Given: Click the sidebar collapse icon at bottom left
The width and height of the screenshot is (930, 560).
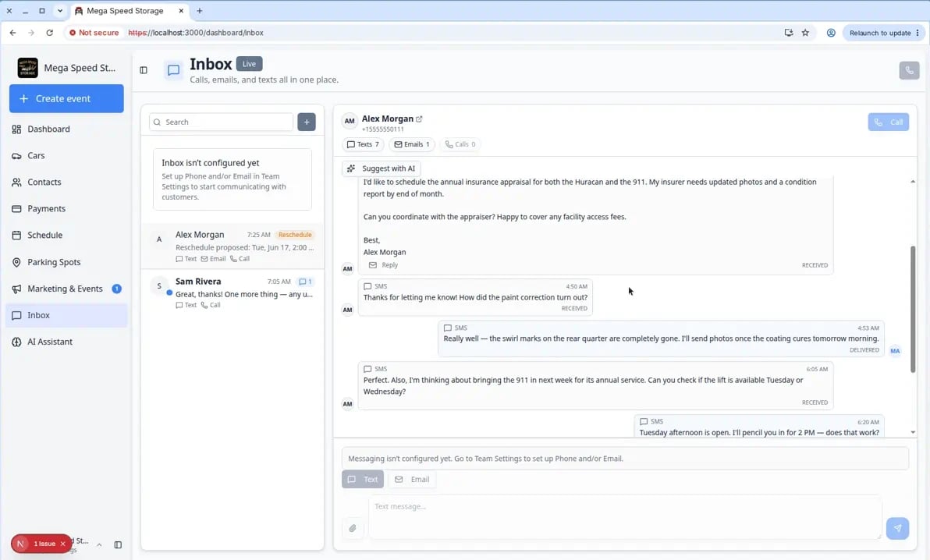Looking at the screenshot, I should point(118,544).
